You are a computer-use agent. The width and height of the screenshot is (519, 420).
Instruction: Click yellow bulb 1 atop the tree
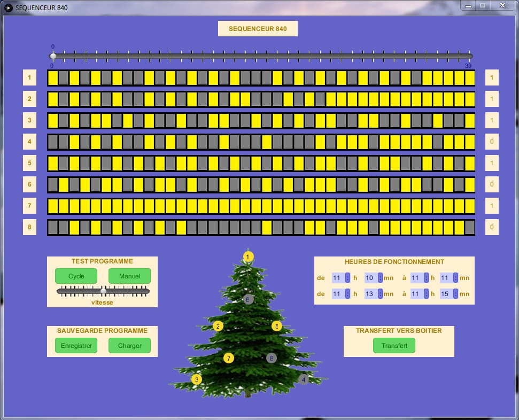point(248,256)
